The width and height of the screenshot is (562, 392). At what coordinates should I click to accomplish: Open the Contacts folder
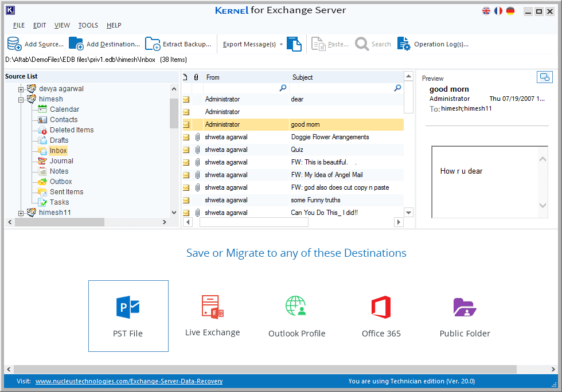[64, 120]
